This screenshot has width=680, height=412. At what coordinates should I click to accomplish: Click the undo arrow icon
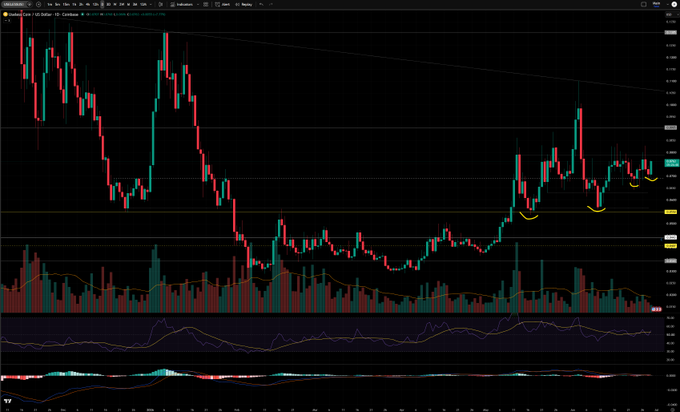click(x=261, y=4)
